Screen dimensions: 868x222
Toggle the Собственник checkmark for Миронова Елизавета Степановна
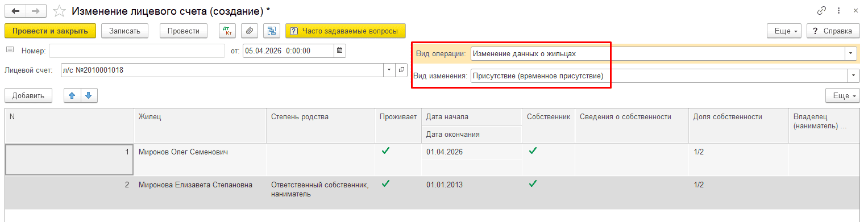pos(533,184)
